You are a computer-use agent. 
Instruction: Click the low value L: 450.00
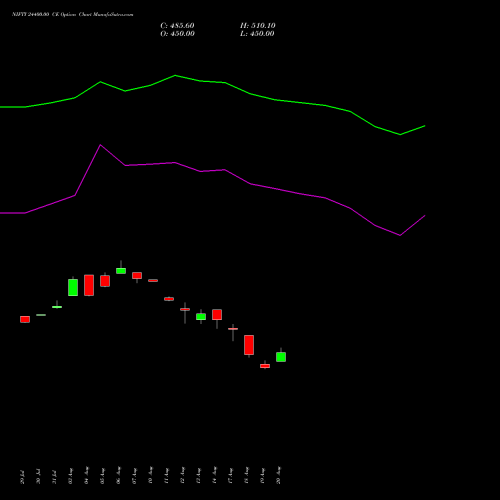coord(257,34)
